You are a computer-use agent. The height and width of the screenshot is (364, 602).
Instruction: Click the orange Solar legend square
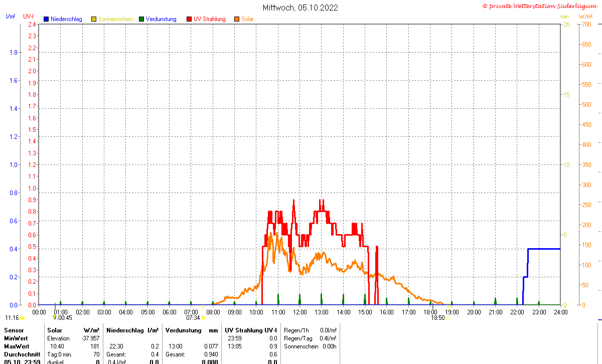[x=237, y=19]
